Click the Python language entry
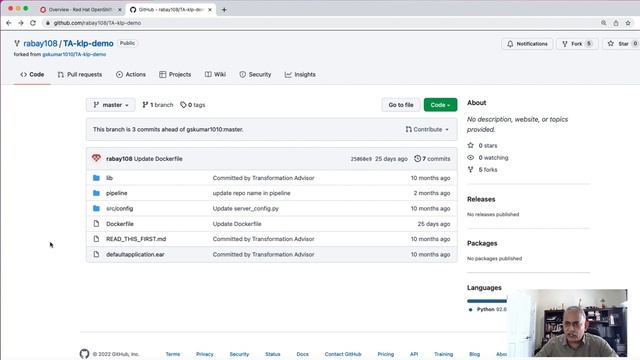640x360 pixels. tap(488, 309)
